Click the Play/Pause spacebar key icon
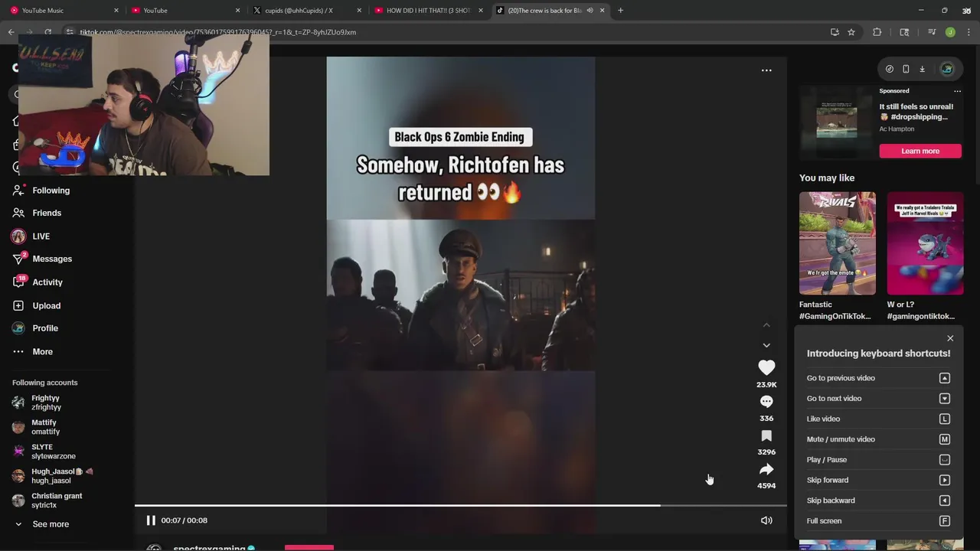Screen dimensions: 980x551 (x=945, y=460)
